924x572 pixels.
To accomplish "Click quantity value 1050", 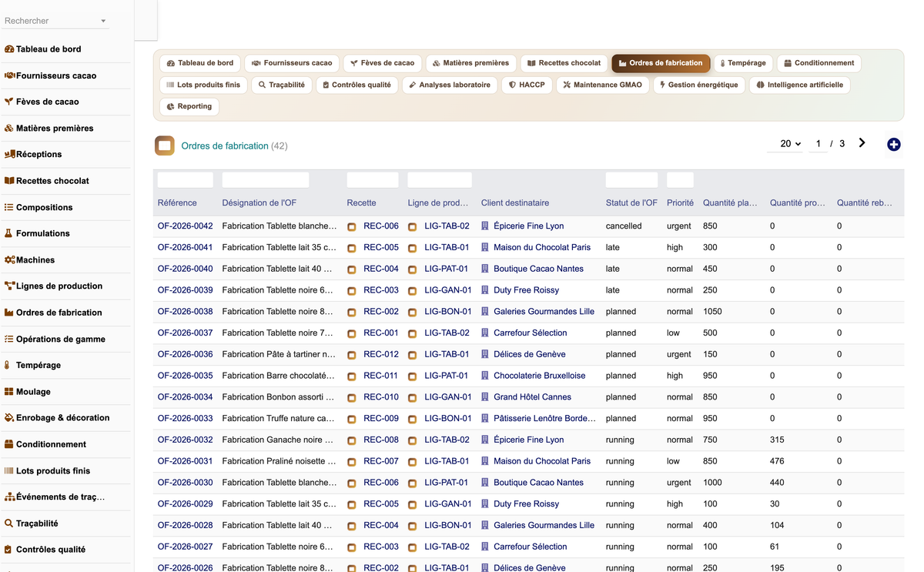I will coord(712,312).
